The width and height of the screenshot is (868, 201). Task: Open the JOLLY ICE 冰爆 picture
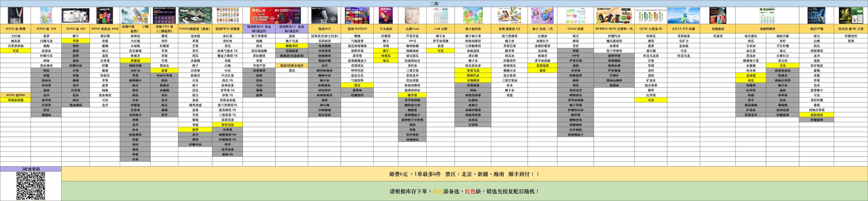[684, 16]
